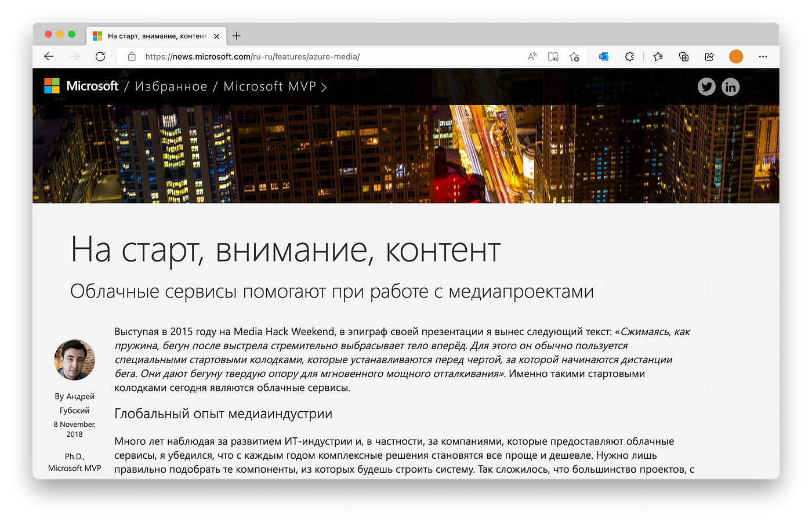Open the Outlook extension icon

coord(604,56)
